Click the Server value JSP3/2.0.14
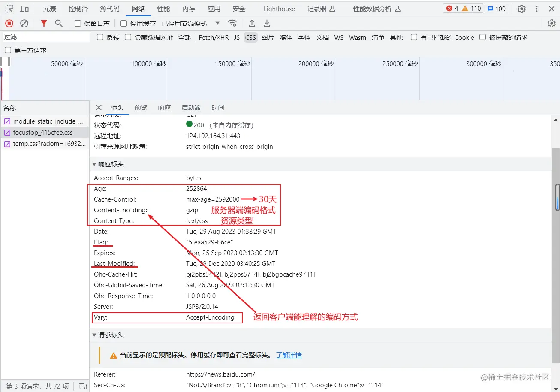 point(202,307)
